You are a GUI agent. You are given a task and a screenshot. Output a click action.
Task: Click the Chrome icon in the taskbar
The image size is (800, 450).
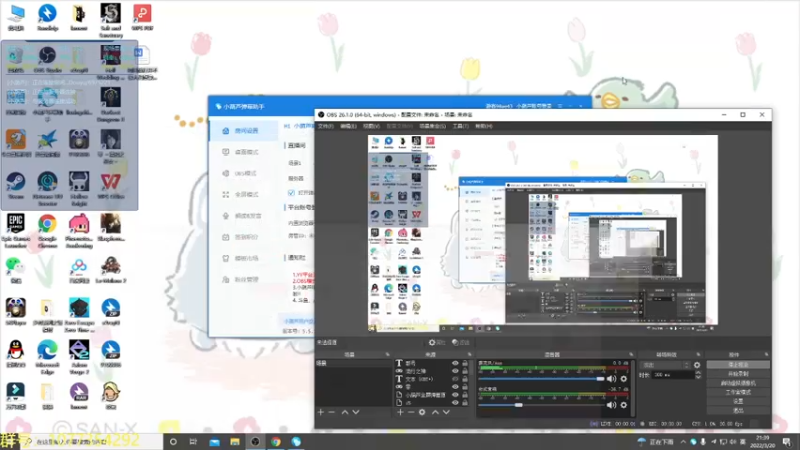[276, 442]
